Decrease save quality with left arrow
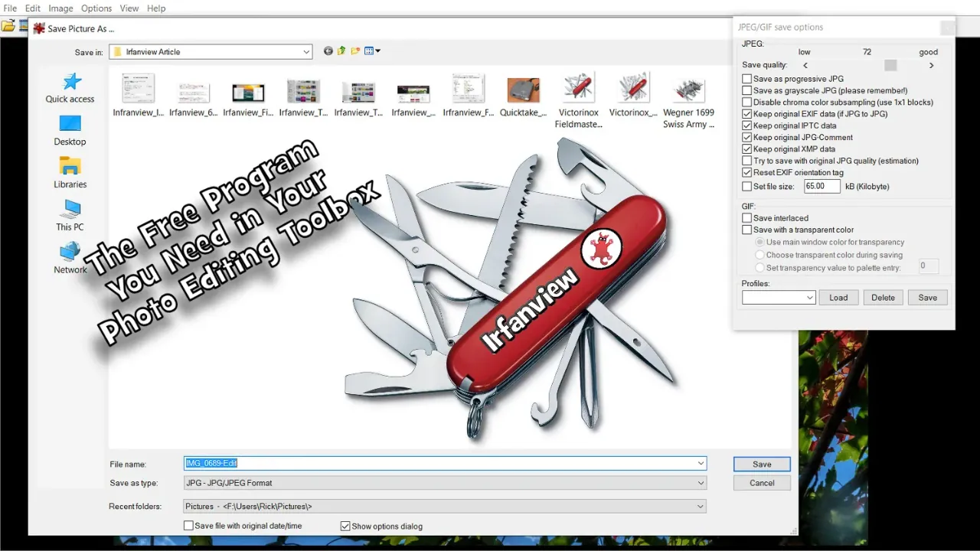Screen dimensions: 980x551 pyautogui.click(x=805, y=65)
